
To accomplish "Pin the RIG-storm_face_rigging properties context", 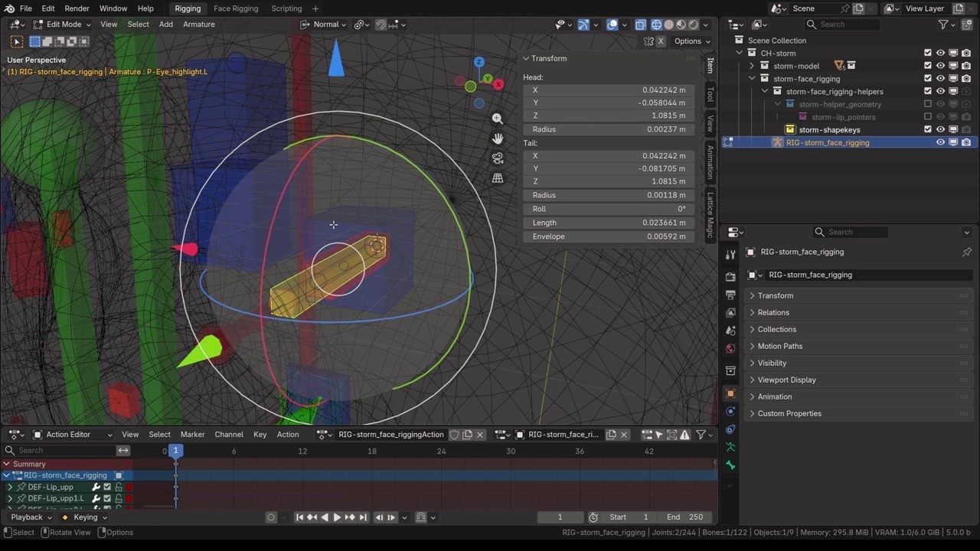I will click(966, 252).
